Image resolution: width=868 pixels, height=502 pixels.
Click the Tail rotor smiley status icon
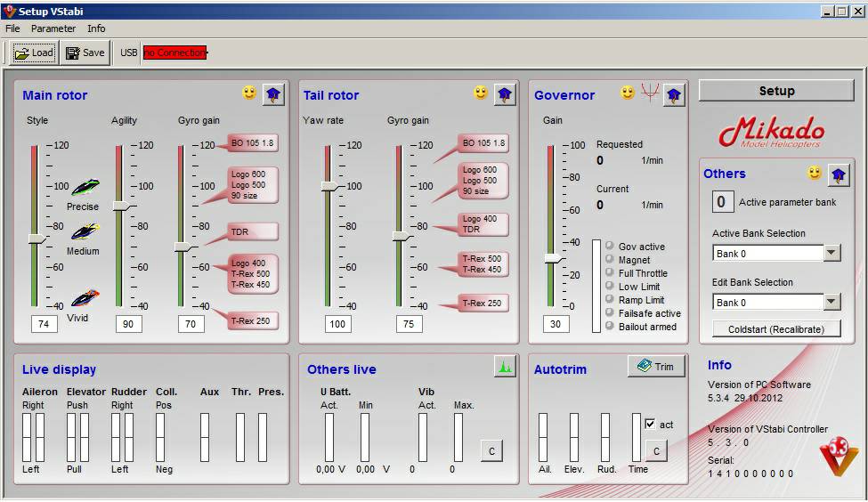coord(481,93)
